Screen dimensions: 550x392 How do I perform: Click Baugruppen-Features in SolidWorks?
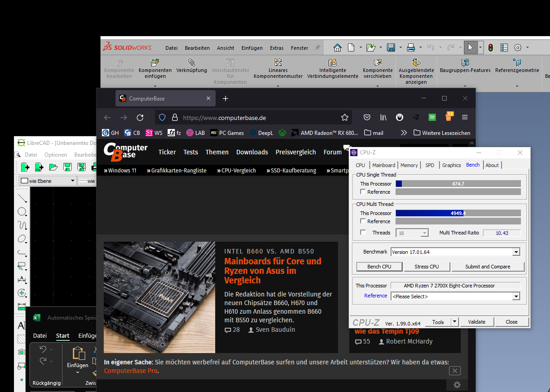point(465,66)
